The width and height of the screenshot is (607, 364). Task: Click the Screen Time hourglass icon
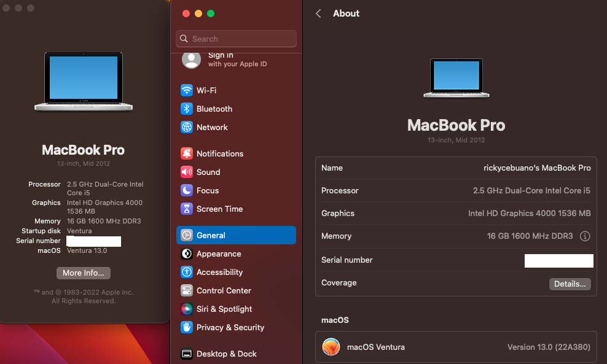pyautogui.click(x=187, y=209)
